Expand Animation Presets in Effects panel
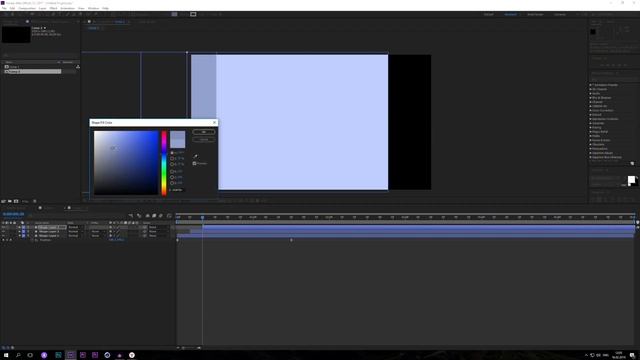Image resolution: width=640 pixels, height=360 pixels. (591, 85)
